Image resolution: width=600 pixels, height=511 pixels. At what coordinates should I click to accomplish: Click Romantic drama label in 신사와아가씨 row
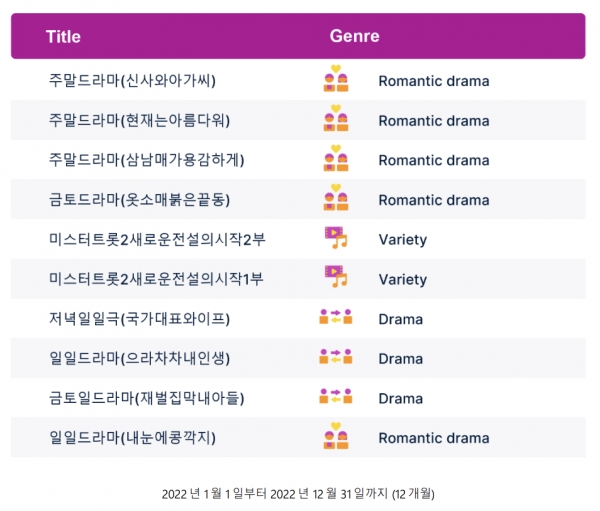pyautogui.click(x=434, y=81)
